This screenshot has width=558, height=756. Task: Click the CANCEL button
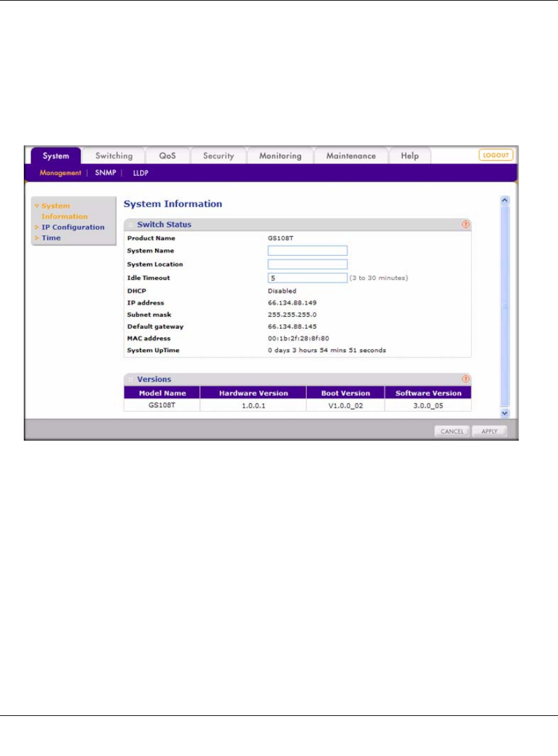pos(452,431)
